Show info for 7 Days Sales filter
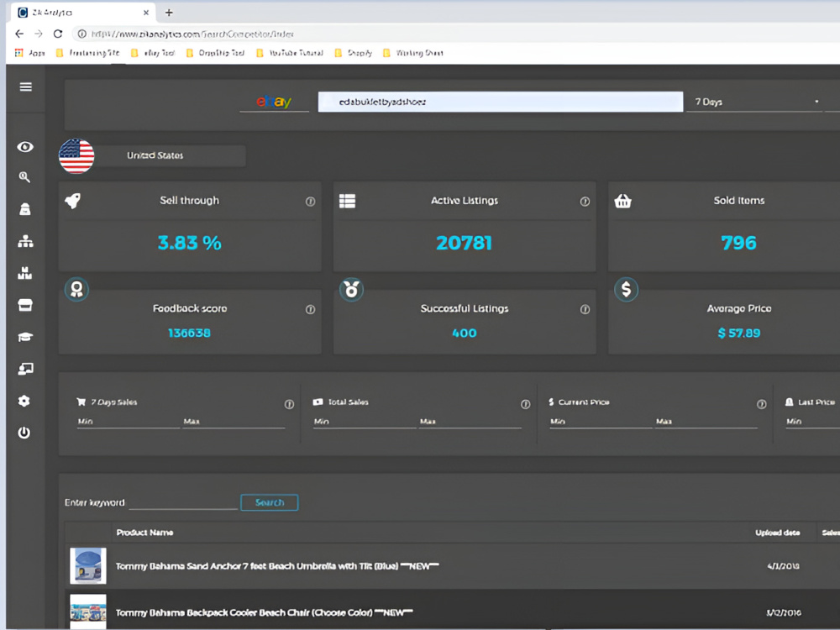The width and height of the screenshot is (840, 630). [x=289, y=404]
